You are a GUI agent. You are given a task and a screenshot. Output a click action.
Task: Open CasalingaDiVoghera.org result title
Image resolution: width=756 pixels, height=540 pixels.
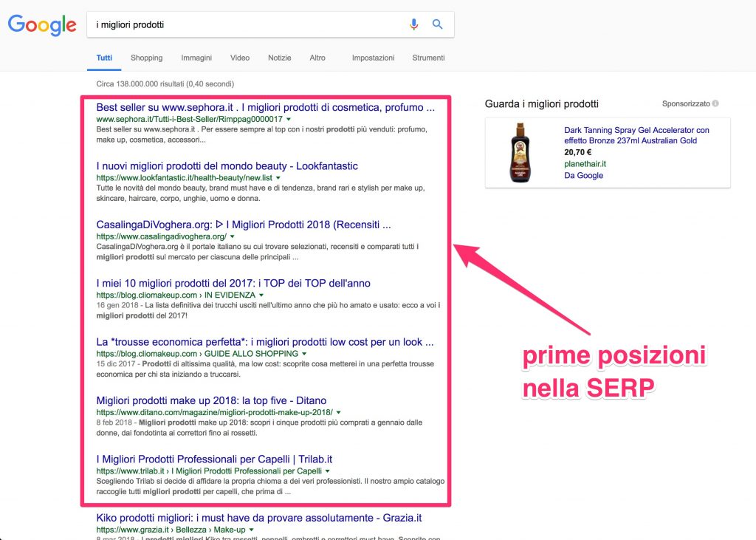tap(244, 225)
